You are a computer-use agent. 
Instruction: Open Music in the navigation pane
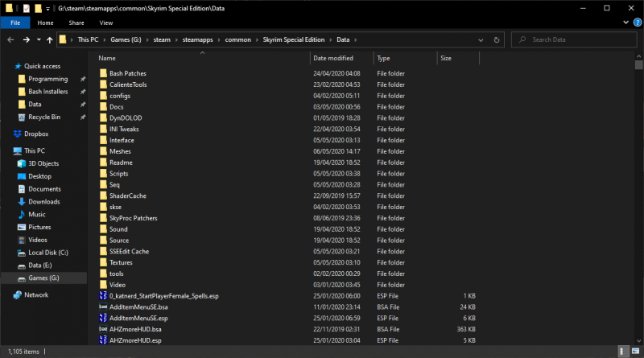click(x=36, y=214)
